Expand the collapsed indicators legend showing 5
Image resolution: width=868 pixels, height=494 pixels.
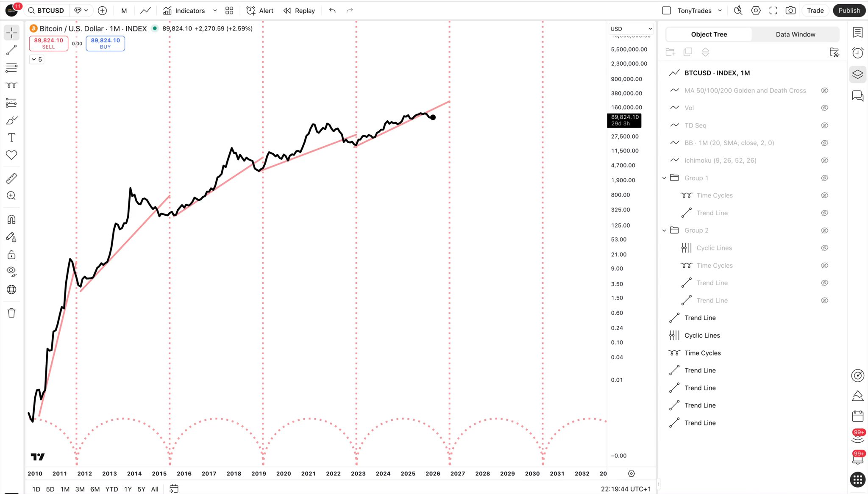(36, 60)
